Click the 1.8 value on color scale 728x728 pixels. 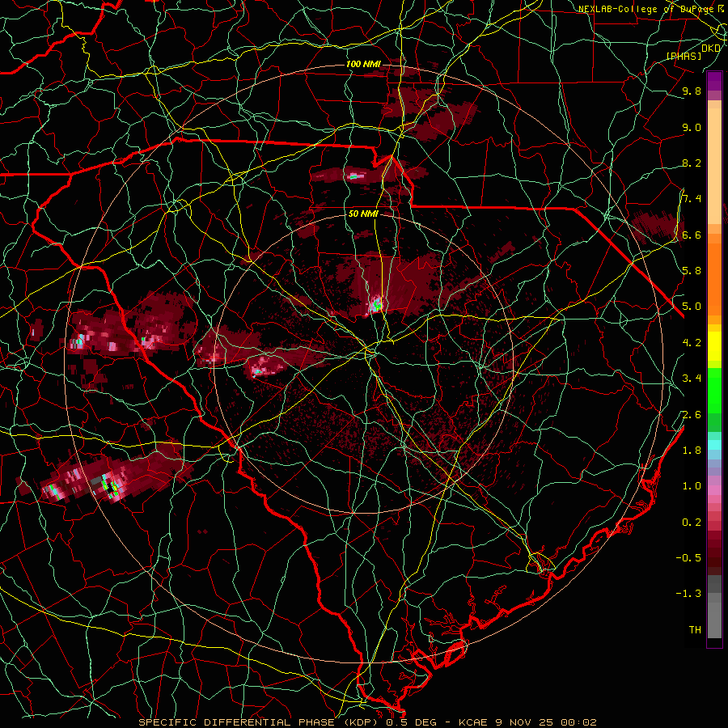[692, 451]
